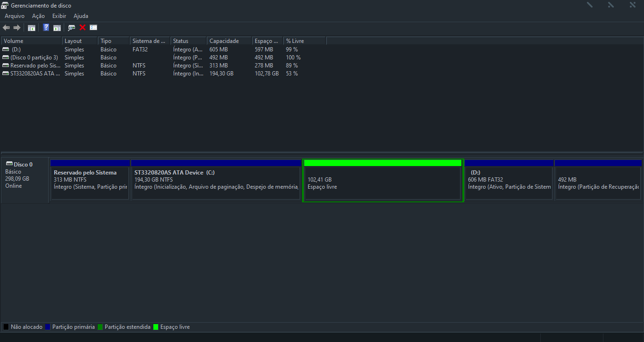
Task: Open the Ajuda menu
Action: tap(81, 16)
